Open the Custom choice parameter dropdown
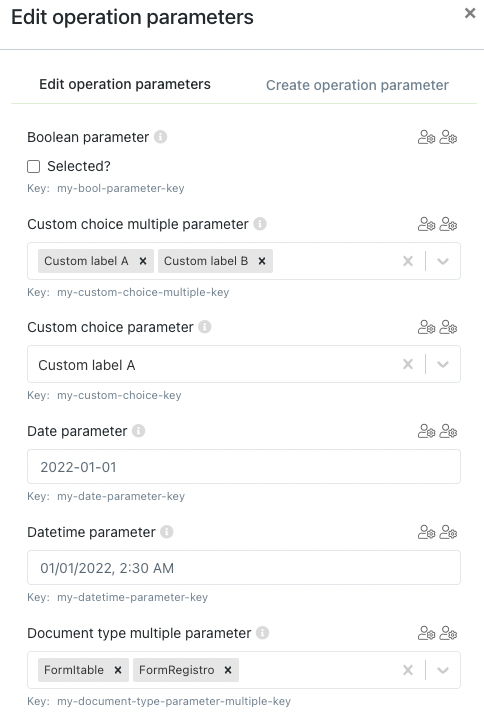Screen dimensions: 484x715 [x=442, y=364]
